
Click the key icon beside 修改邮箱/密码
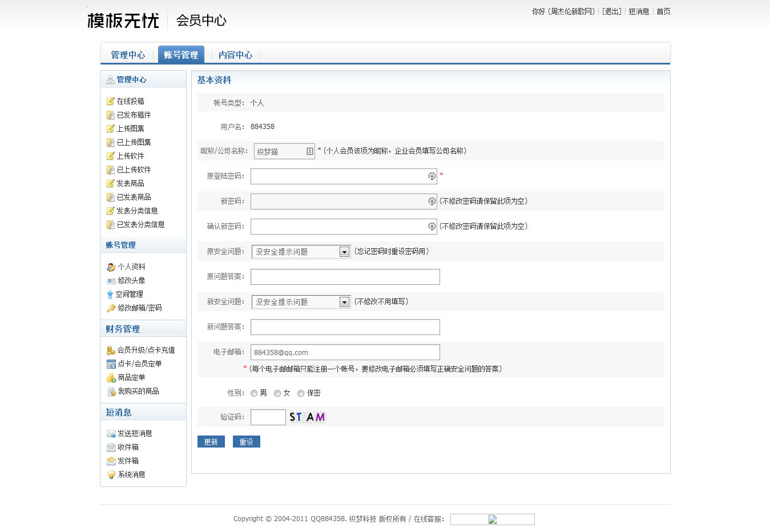point(111,308)
